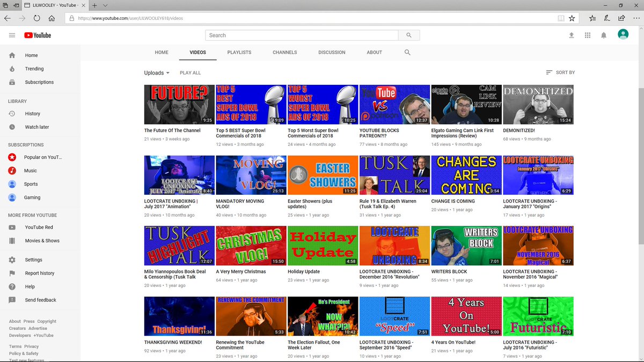Viewport: 644px width, 362px height.
Task: Click the Watch later icon
Action: click(x=12, y=127)
